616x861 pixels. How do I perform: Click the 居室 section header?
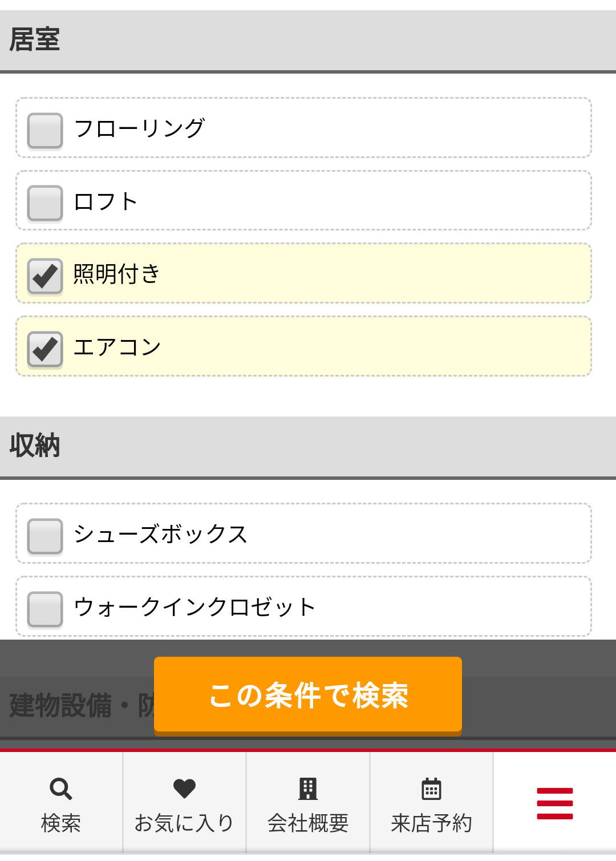point(308,41)
